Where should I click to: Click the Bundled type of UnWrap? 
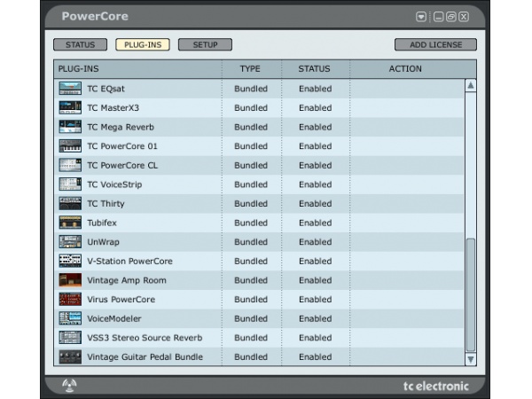(x=251, y=242)
